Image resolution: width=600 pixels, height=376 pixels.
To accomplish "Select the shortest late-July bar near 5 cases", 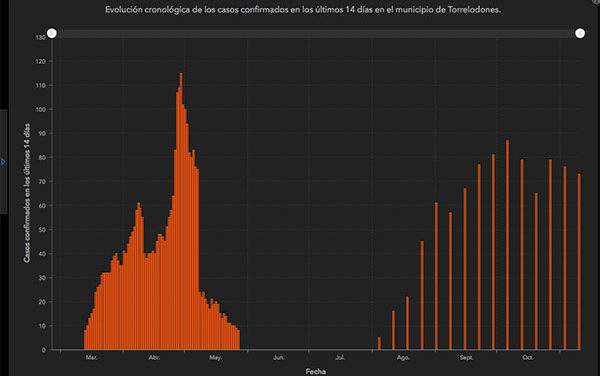I will click(379, 343).
